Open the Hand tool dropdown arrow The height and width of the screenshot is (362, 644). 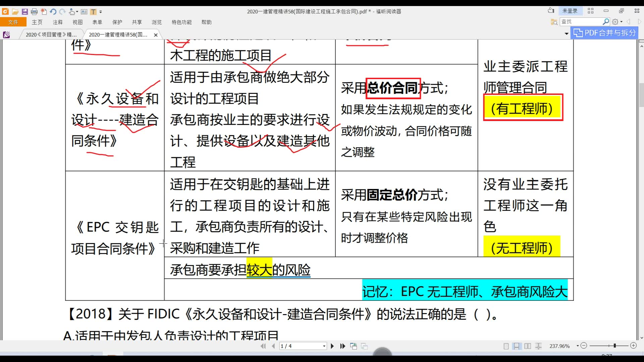[x=76, y=11]
